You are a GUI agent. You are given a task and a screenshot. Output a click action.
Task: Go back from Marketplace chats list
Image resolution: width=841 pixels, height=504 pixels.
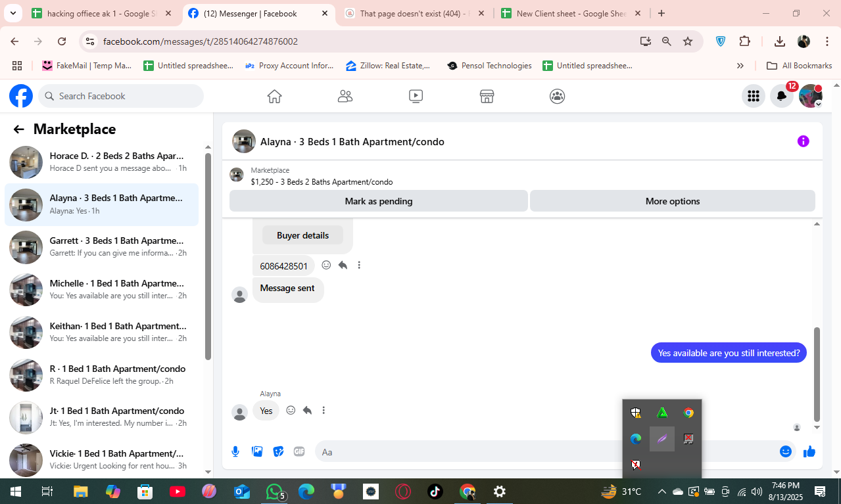click(x=18, y=129)
